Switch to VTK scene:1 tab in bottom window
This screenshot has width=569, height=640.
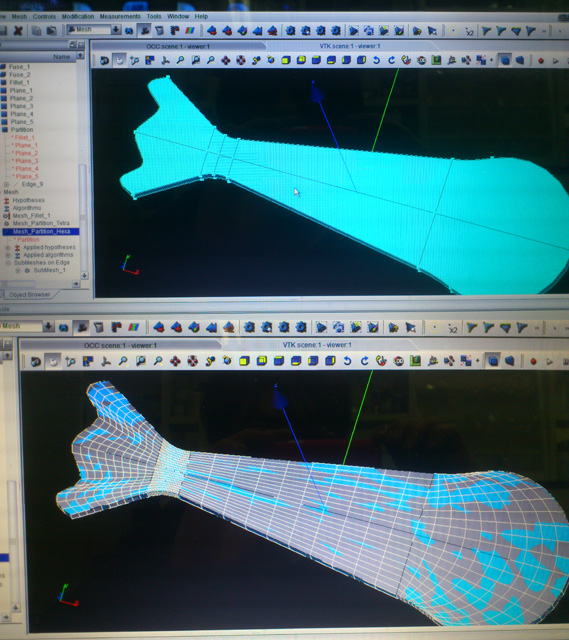[x=317, y=345]
